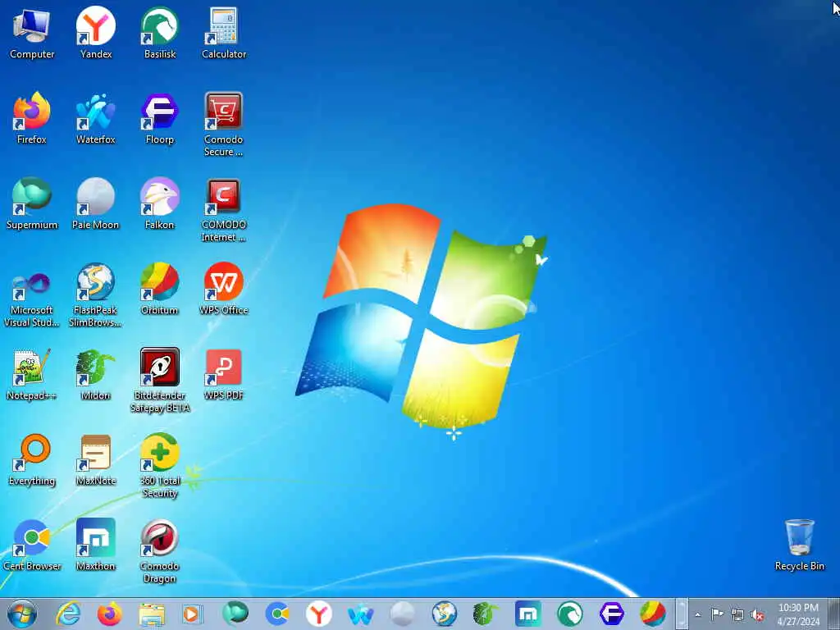Click the muted volume tray icon
Screen dimensions: 840x630
757,614
